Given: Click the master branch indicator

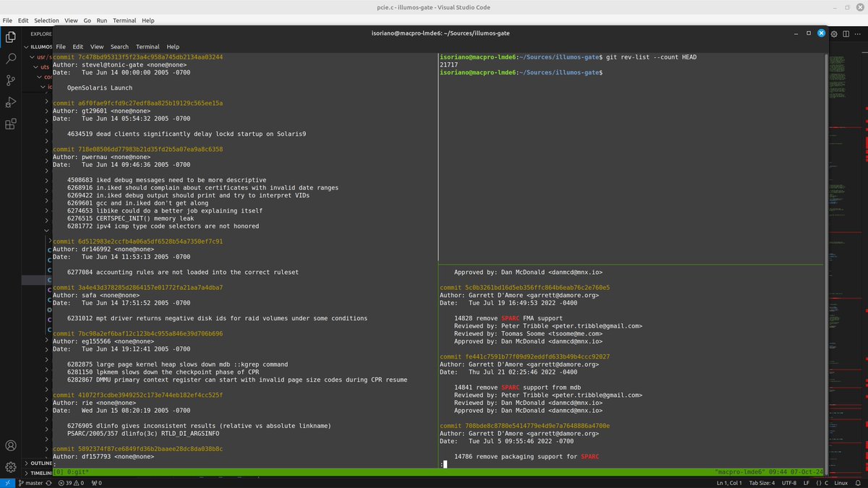Looking at the screenshot, I should tap(30, 482).
